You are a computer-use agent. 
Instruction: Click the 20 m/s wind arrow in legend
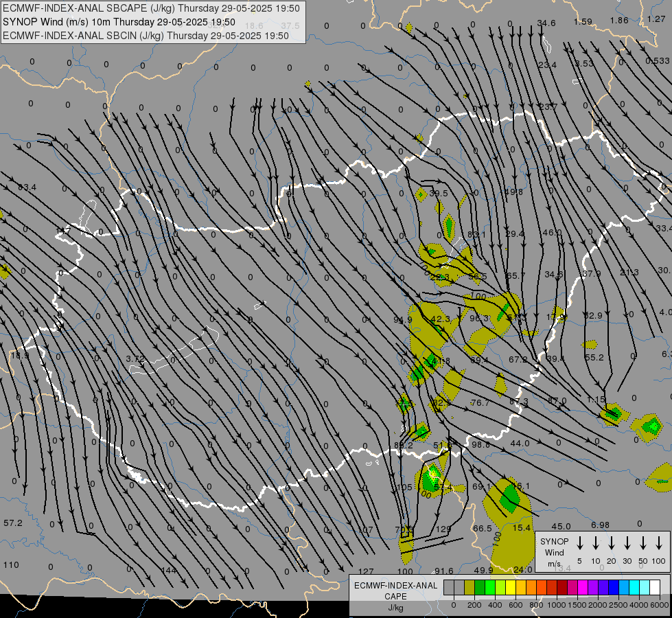pos(611,543)
